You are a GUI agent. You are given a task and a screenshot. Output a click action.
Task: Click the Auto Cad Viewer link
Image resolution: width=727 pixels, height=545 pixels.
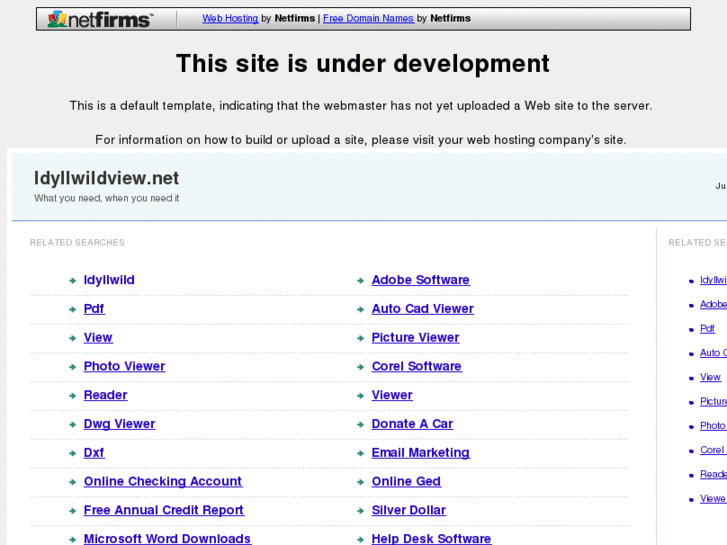[422, 308]
